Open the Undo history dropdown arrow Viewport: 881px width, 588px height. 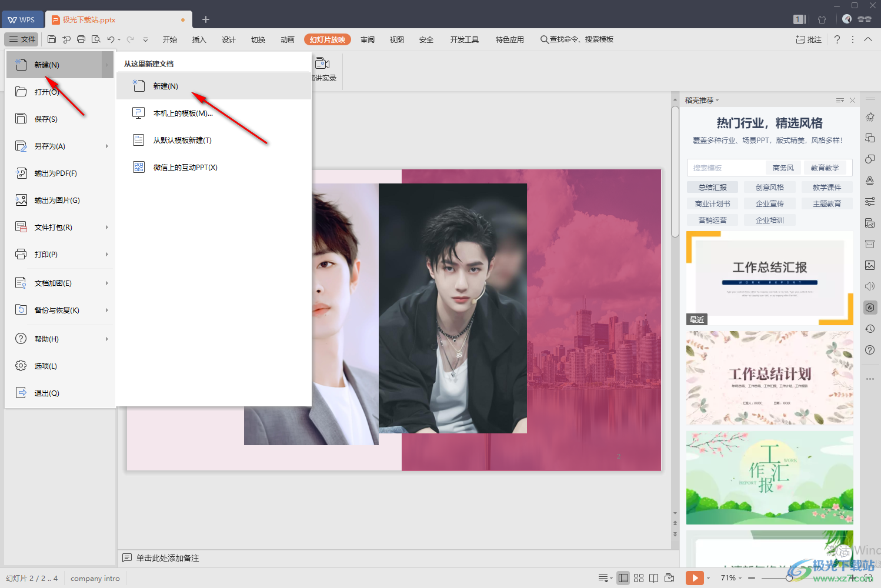119,40
